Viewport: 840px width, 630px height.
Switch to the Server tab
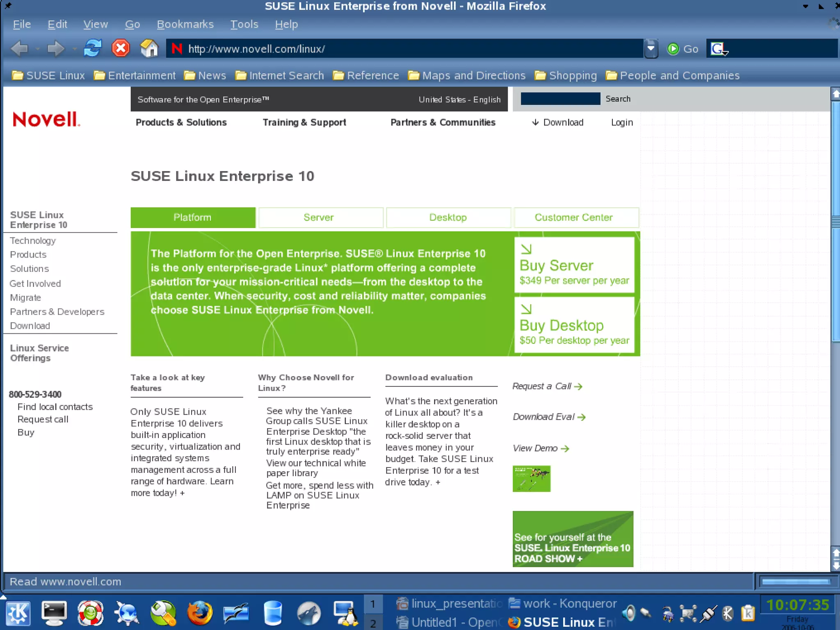tap(321, 217)
